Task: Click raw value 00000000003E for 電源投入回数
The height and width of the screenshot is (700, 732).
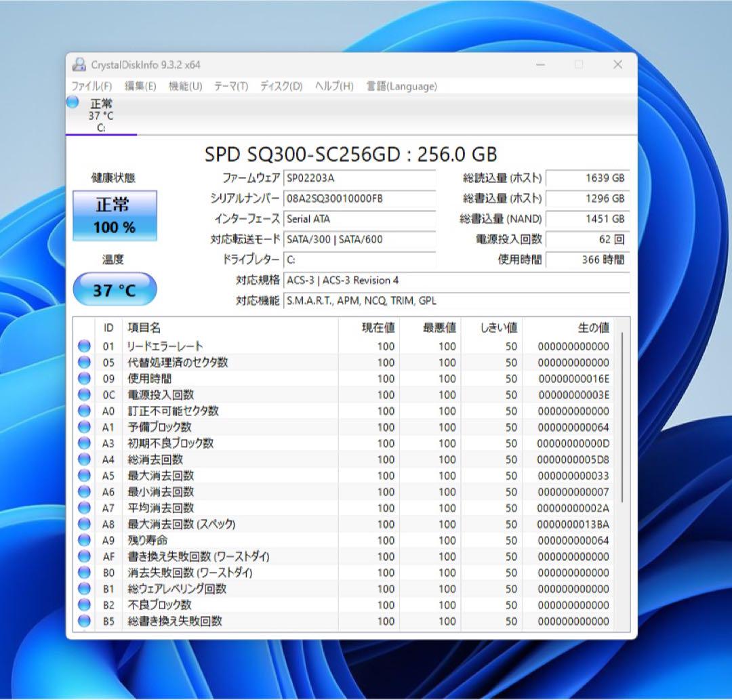Action: coord(574,395)
